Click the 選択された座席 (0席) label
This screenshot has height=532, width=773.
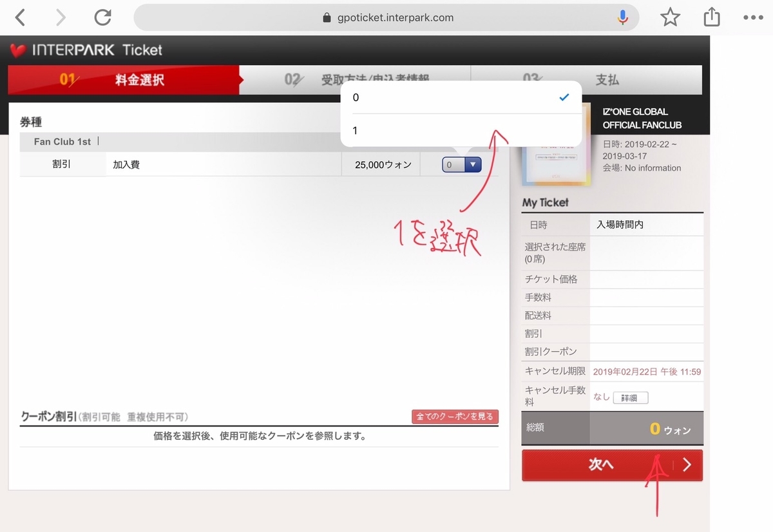point(555,252)
